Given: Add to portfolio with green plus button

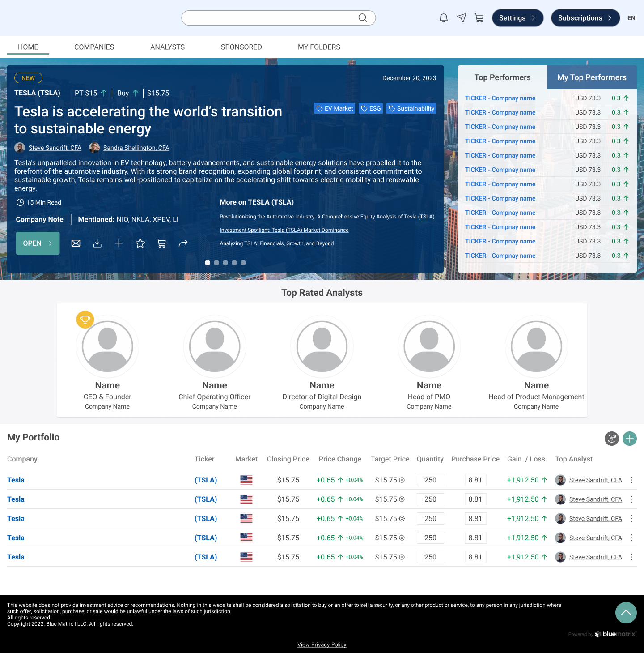Looking at the screenshot, I should coord(630,439).
